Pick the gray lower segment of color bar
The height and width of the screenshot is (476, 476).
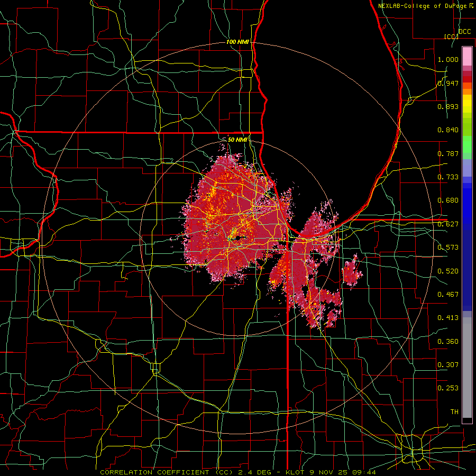(467, 368)
